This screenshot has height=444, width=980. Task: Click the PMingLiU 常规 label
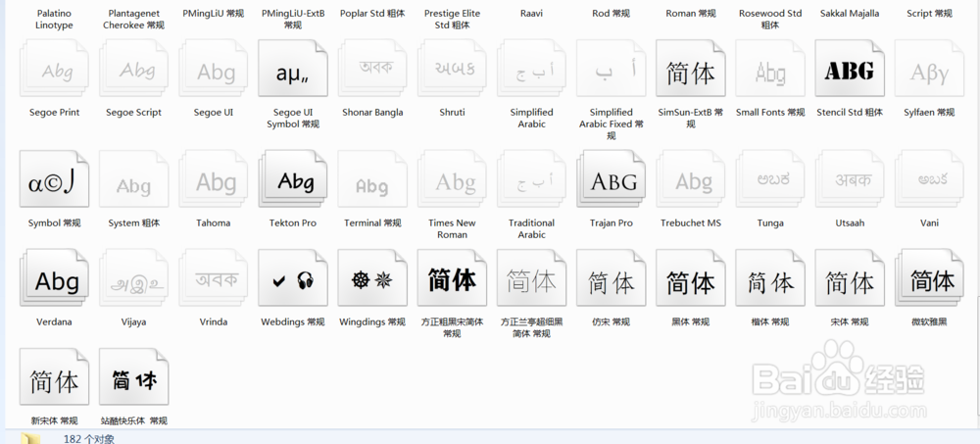click(x=213, y=13)
